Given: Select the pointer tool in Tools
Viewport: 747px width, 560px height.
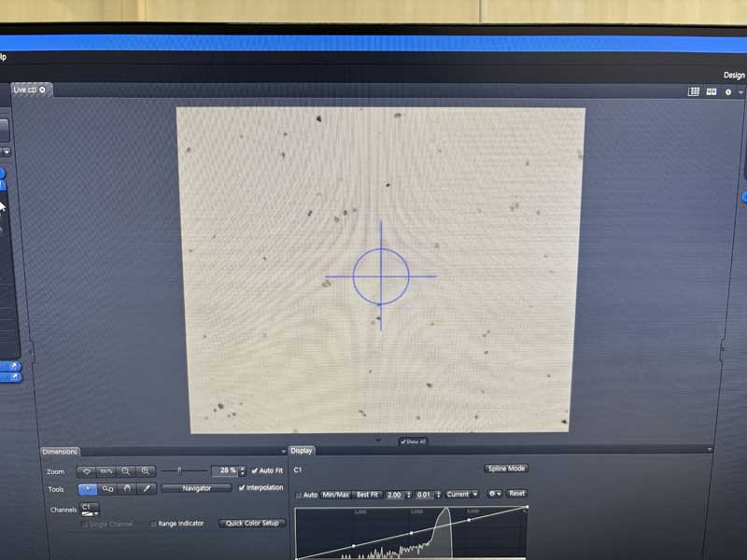Looking at the screenshot, I should [x=87, y=488].
